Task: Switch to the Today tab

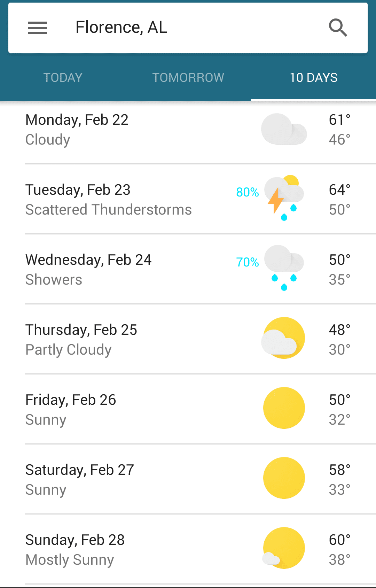Action: click(x=63, y=78)
